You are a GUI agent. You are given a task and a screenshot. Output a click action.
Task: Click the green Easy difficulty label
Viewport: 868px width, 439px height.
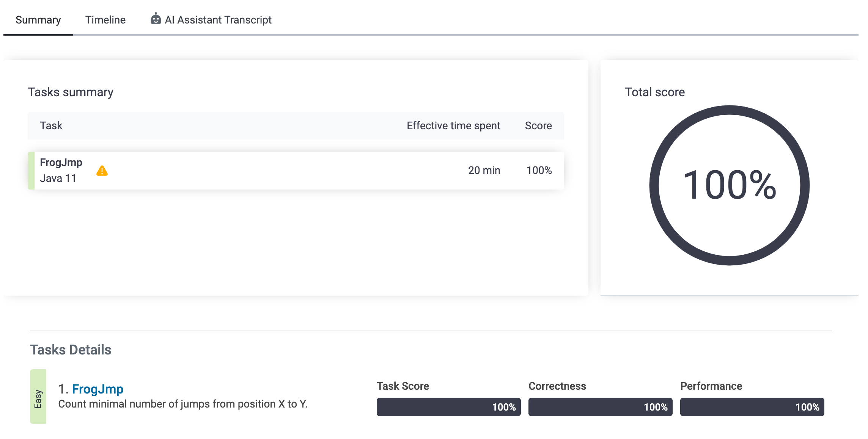coord(38,397)
